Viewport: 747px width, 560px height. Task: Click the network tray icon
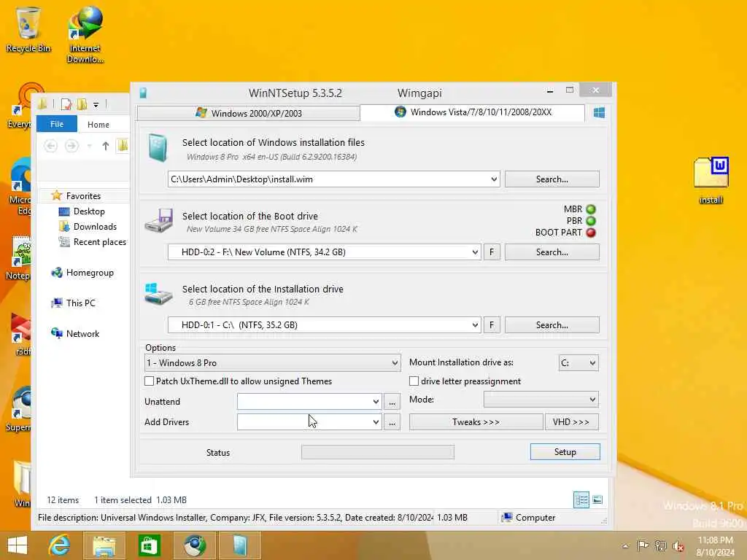(661, 545)
